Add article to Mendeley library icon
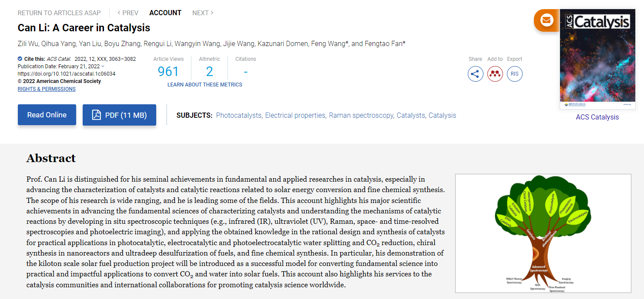Image resolution: width=644 pixels, height=299 pixels. click(495, 74)
